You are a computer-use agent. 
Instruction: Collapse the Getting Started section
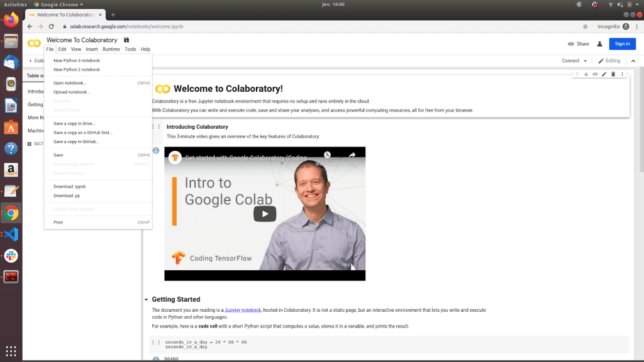click(146, 300)
